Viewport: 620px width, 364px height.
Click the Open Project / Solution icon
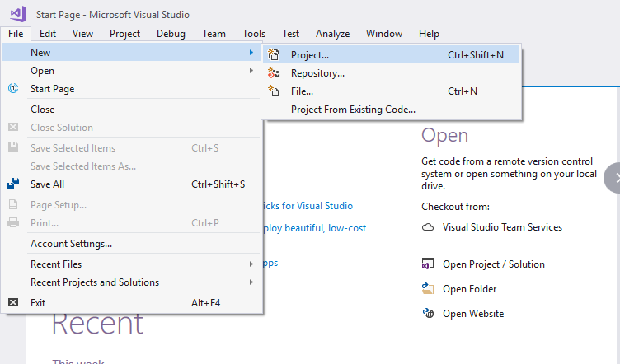click(x=428, y=264)
